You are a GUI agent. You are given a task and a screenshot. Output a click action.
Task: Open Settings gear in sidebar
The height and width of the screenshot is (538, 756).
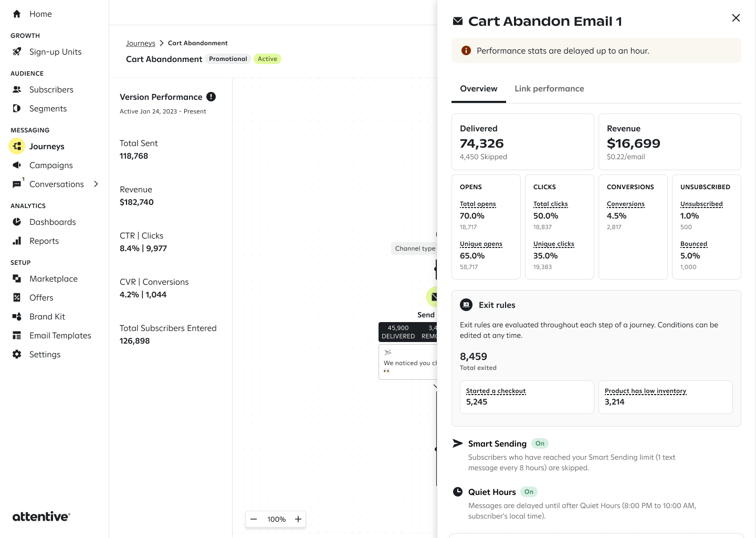click(17, 354)
